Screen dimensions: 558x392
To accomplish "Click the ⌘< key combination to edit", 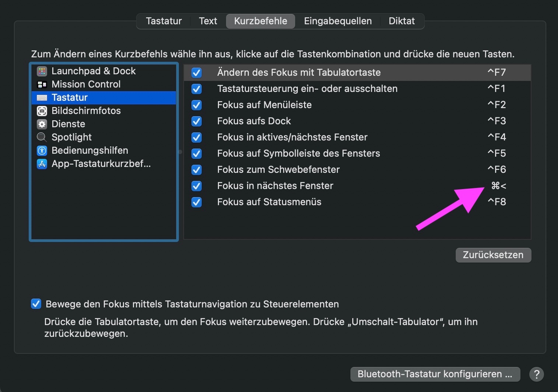I will (x=498, y=186).
